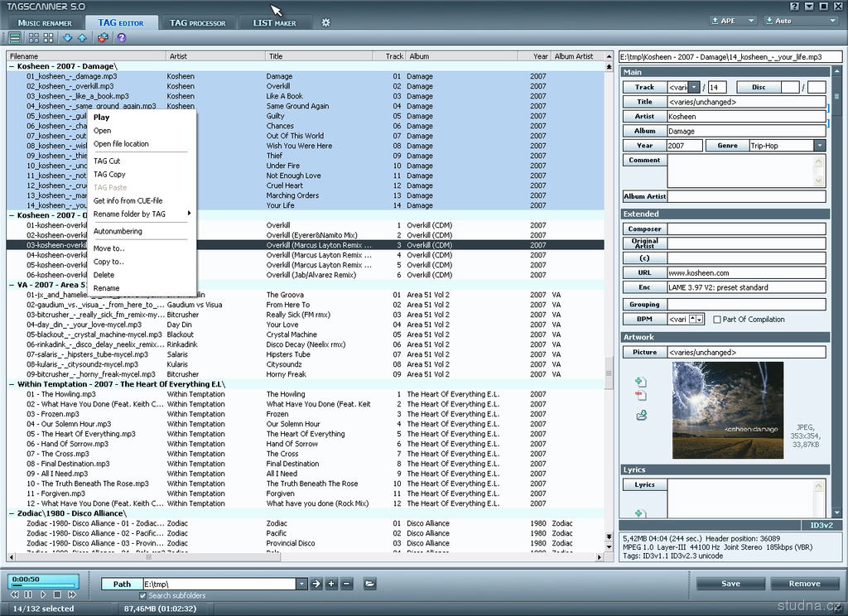This screenshot has height=616, width=848.
Task: Click the purple help icon in toolbar
Action: click(122, 38)
